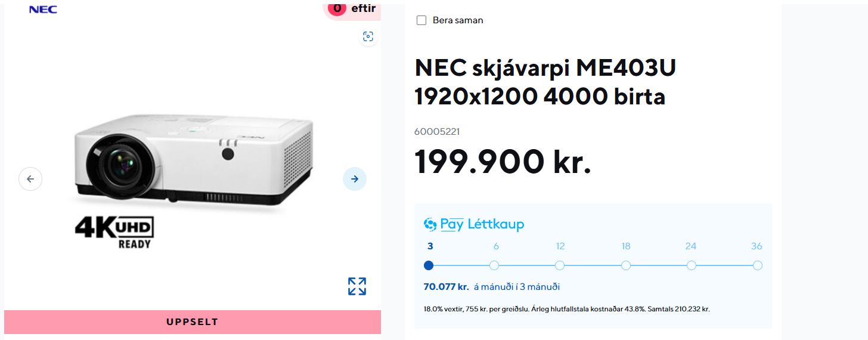
Task: Pick the 12-month payment plan point
Action: [560, 265]
